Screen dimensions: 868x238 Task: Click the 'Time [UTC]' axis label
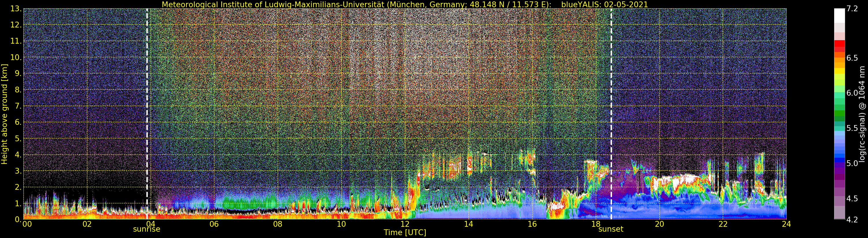405,233
